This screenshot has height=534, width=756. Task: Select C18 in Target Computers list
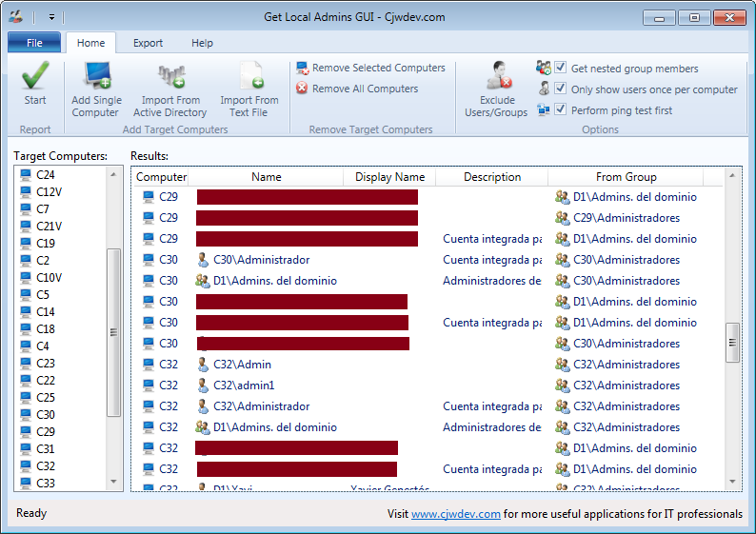point(46,328)
